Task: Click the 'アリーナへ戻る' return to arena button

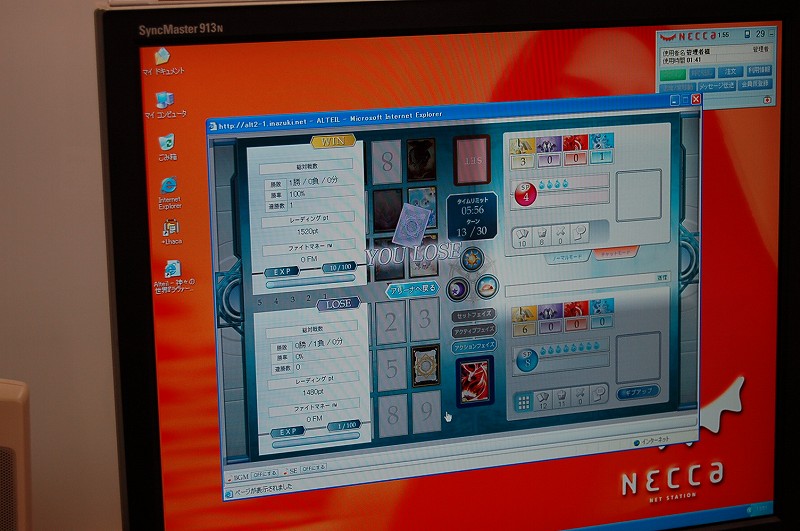Action: pos(412,289)
